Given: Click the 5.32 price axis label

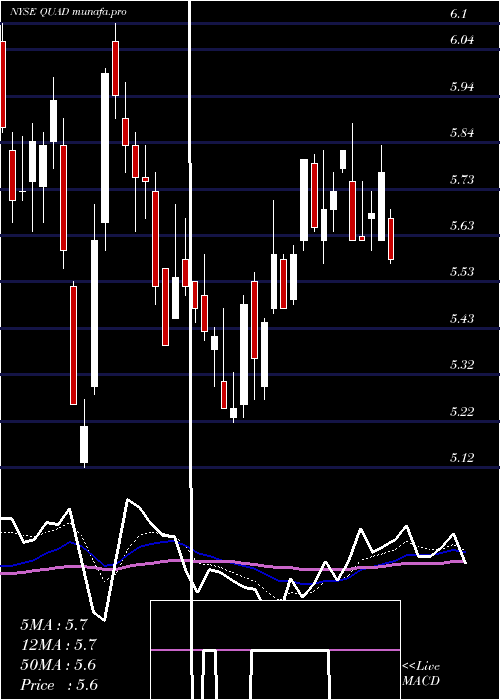Looking at the screenshot, I should (x=462, y=365).
